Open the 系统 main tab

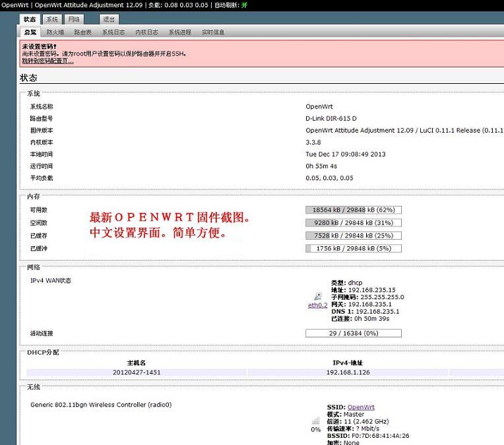(x=52, y=19)
